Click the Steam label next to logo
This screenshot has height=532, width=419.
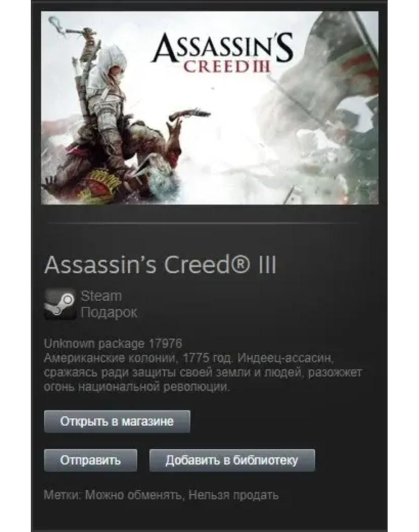101,296
